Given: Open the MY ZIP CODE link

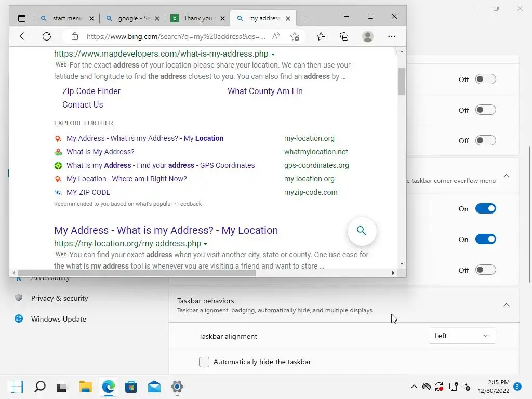Looking at the screenshot, I should (x=88, y=192).
